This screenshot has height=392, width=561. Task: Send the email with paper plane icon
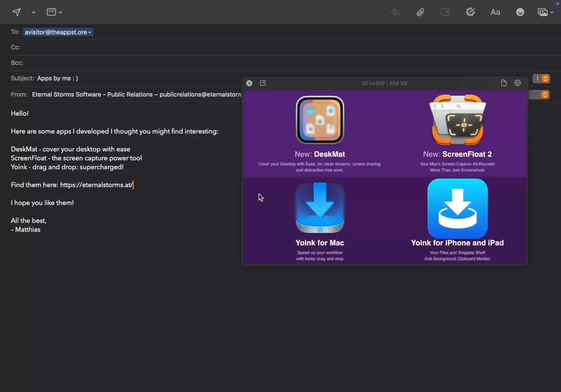click(x=16, y=12)
